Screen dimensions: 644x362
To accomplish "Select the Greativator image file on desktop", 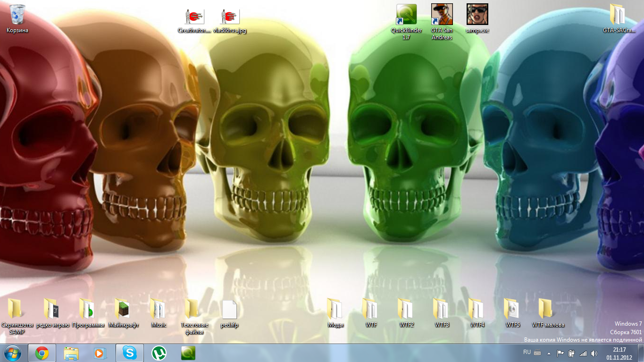I will pos(194,21).
